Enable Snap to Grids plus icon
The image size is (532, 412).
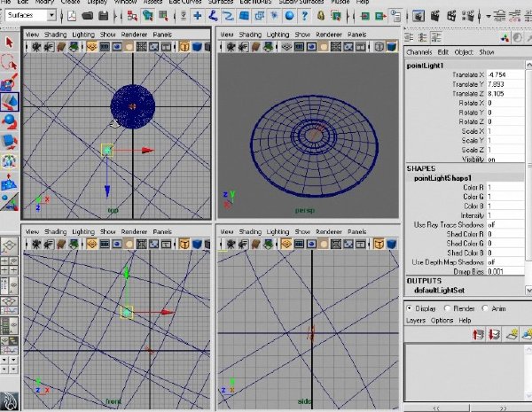198,16
